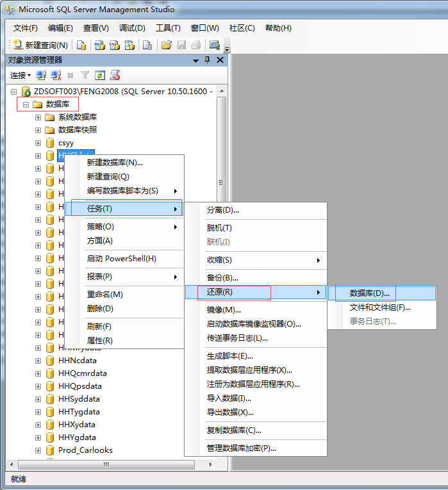448x490 pixels.
Task: Open an Analysis Services DMX query
Action: [x=115, y=45]
